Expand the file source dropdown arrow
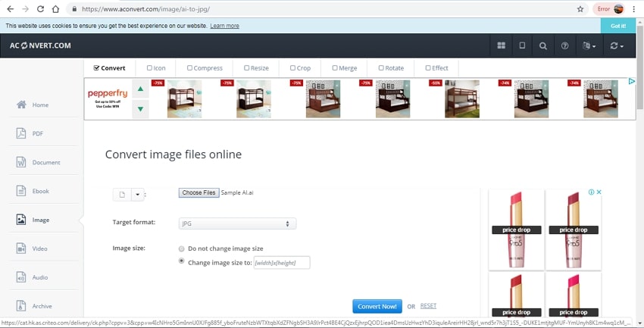Screen dimensions: 644x328 click(137, 194)
